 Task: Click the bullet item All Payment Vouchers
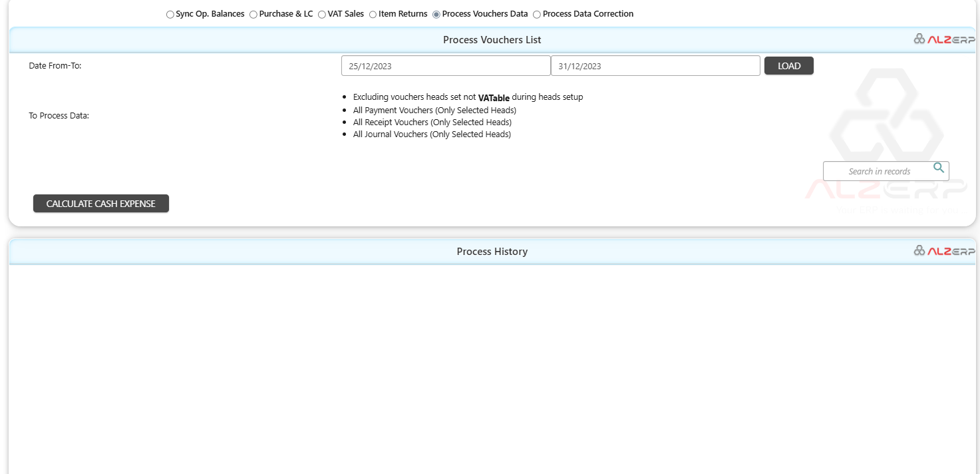pos(434,110)
